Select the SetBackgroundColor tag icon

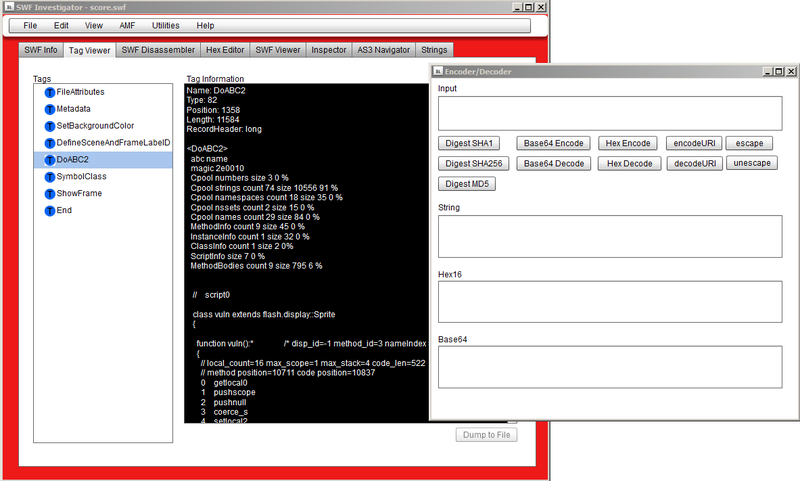pyautogui.click(x=49, y=126)
